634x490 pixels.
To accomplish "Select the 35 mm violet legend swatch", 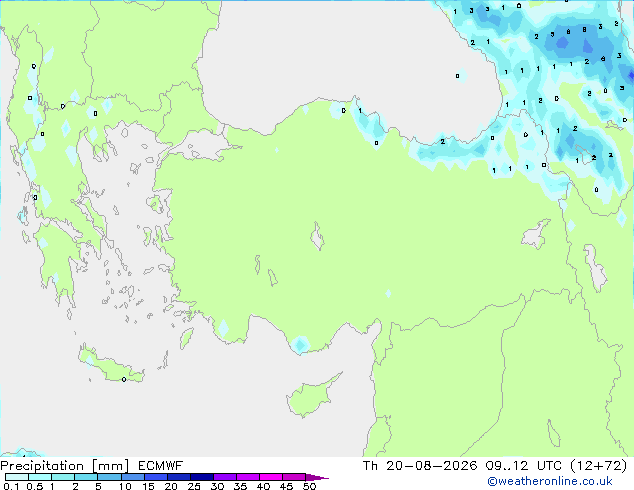I will (x=248, y=477).
